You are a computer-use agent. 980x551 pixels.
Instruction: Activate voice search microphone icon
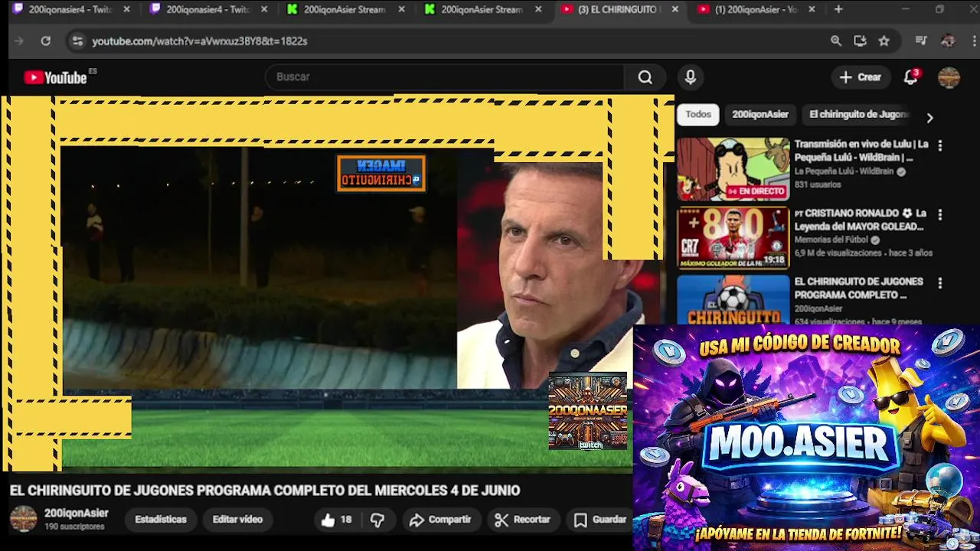click(691, 77)
